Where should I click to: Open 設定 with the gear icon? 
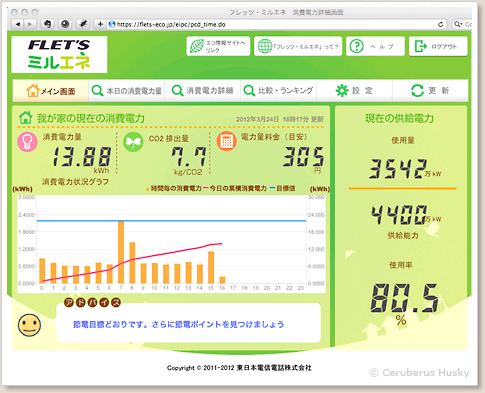point(354,90)
